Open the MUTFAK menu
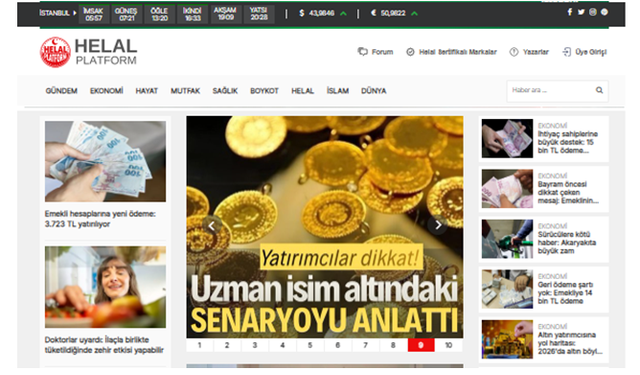This screenshot has height=375, width=640. (185, 91)
